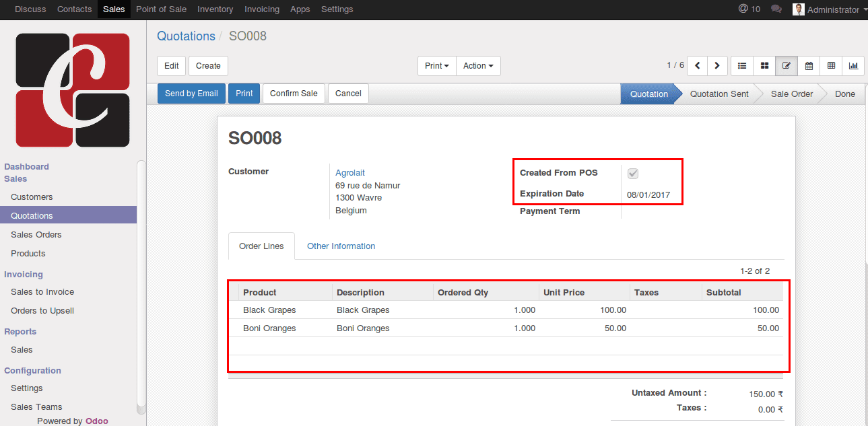
Task: Click the Confirm Sale button
Action: 294,94
